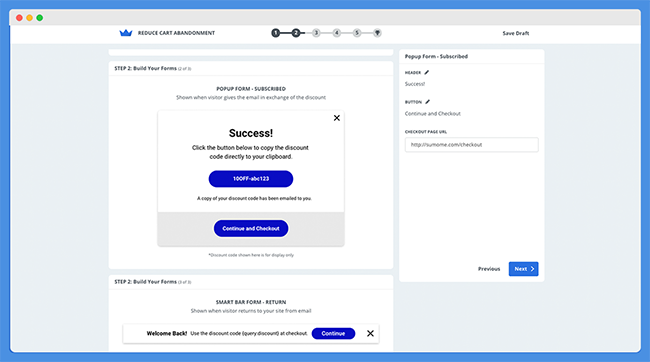The width and height of the screenshot is (650, 362).
Task: Edit the Button text with pencil icon
Action: click(x=427, y=102)
